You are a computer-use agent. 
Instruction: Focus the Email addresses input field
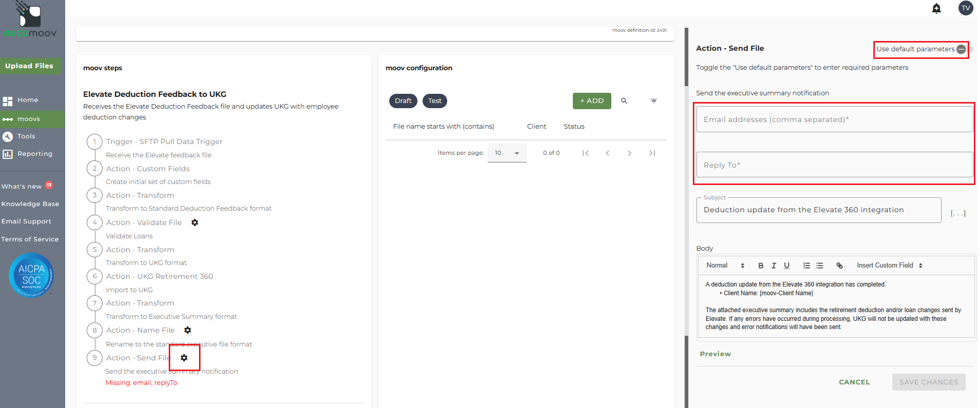click(834, 119)
